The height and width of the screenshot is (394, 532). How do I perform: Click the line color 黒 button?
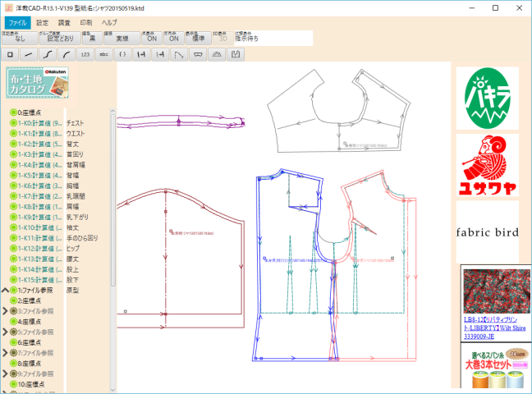92,38
